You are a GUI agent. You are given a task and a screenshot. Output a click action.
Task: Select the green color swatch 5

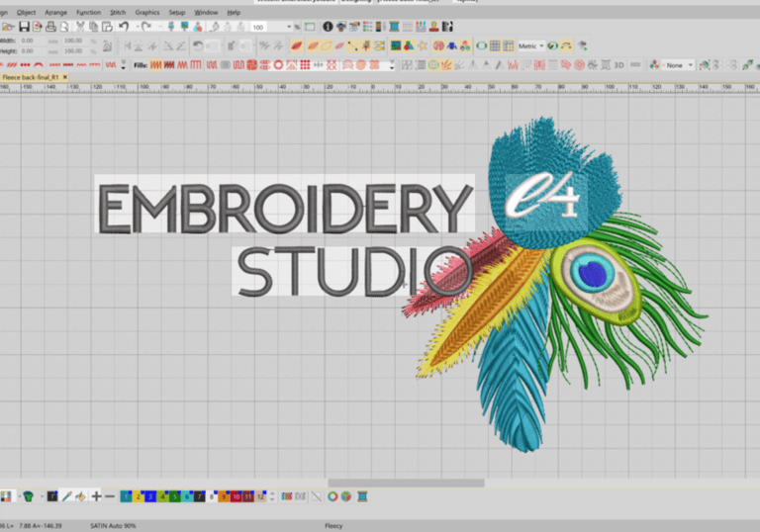[175, 496]
